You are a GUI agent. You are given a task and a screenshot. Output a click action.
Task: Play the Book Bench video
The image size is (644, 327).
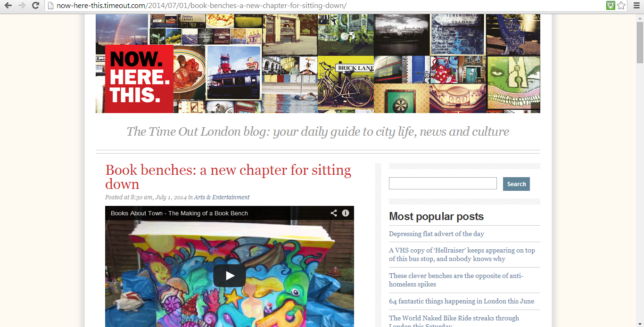(x=230, y=276)
